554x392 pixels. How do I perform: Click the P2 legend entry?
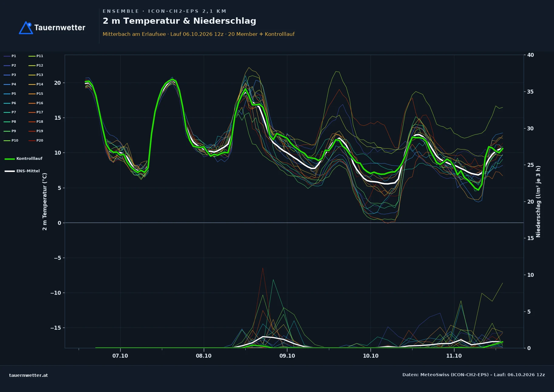[10, 65]
